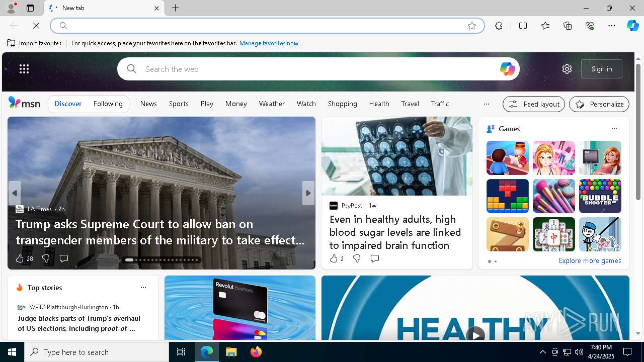
Task: Open the Play category
Action: 207,104
